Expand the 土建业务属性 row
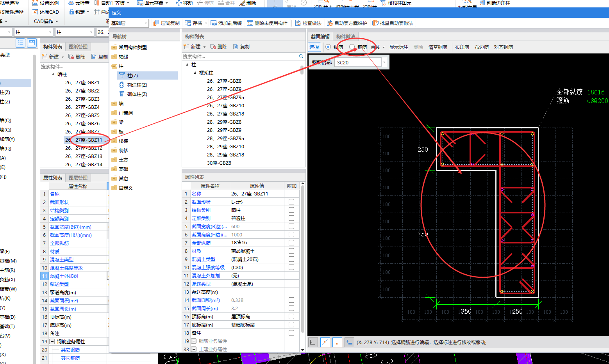609x364 pixels. click(194, 349)
